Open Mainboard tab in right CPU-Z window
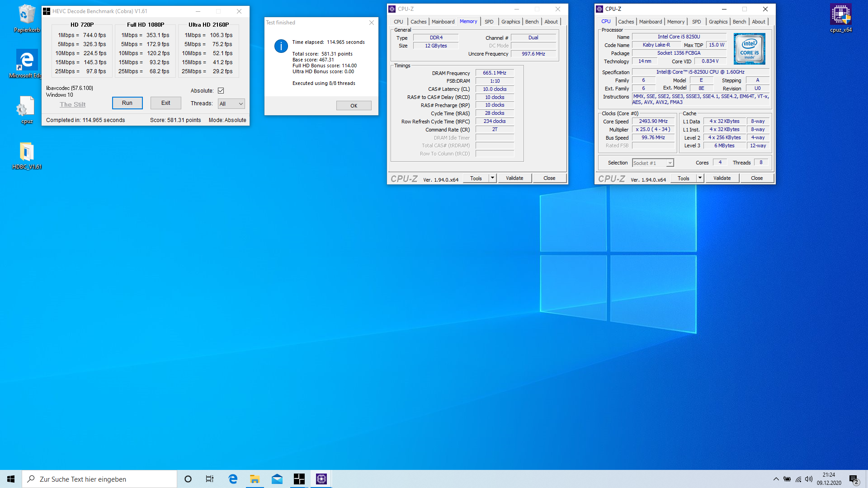 click(651, 22)
